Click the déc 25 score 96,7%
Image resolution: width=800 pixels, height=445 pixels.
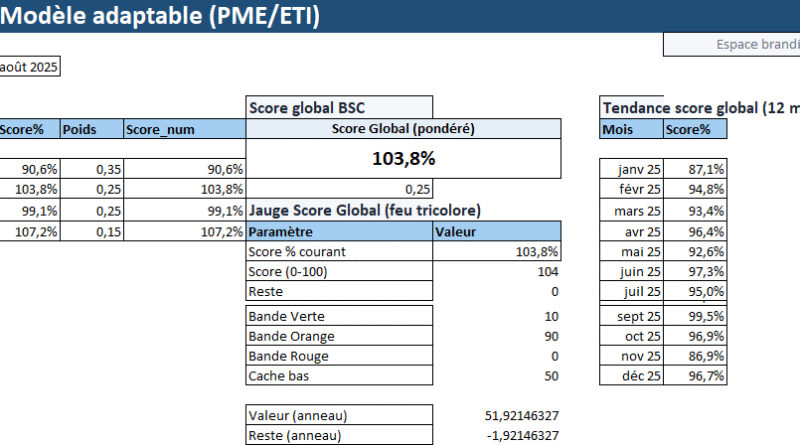click(x=695, y=376)
